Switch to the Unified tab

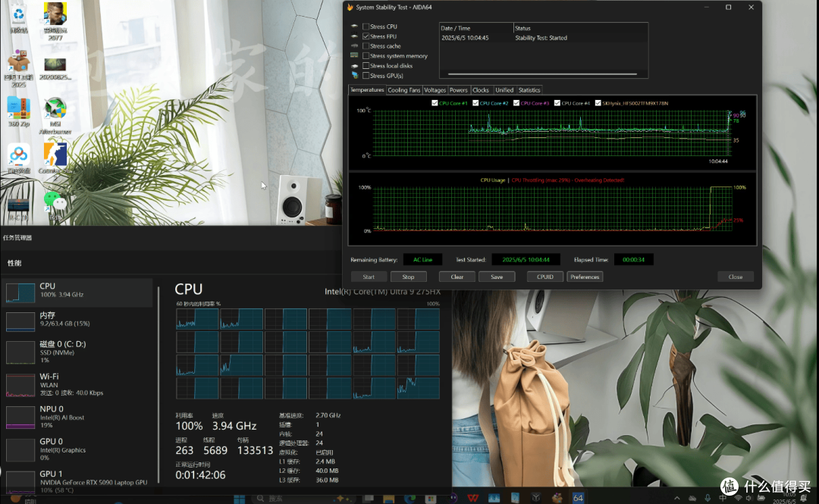pos(504,90)
